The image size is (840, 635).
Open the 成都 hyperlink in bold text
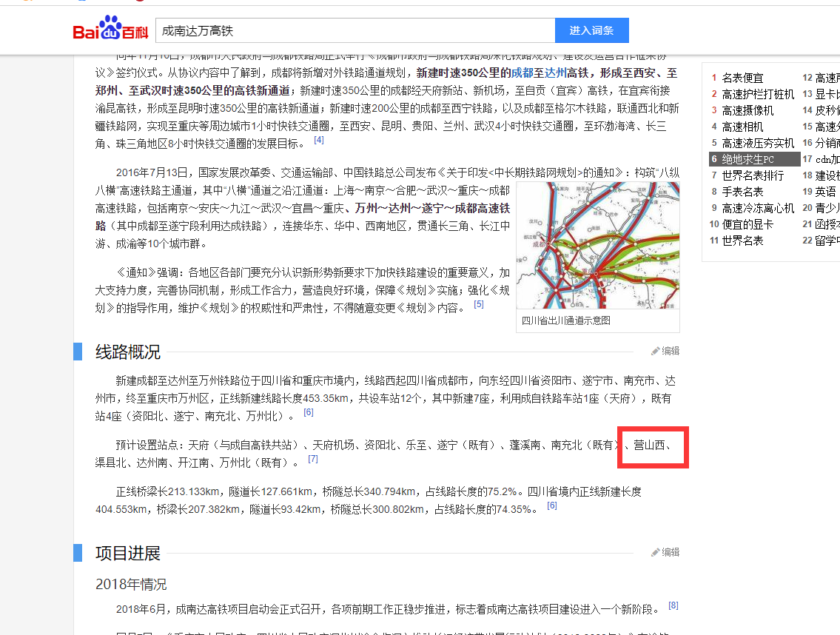pyautogui.click(x=522, y=73)
